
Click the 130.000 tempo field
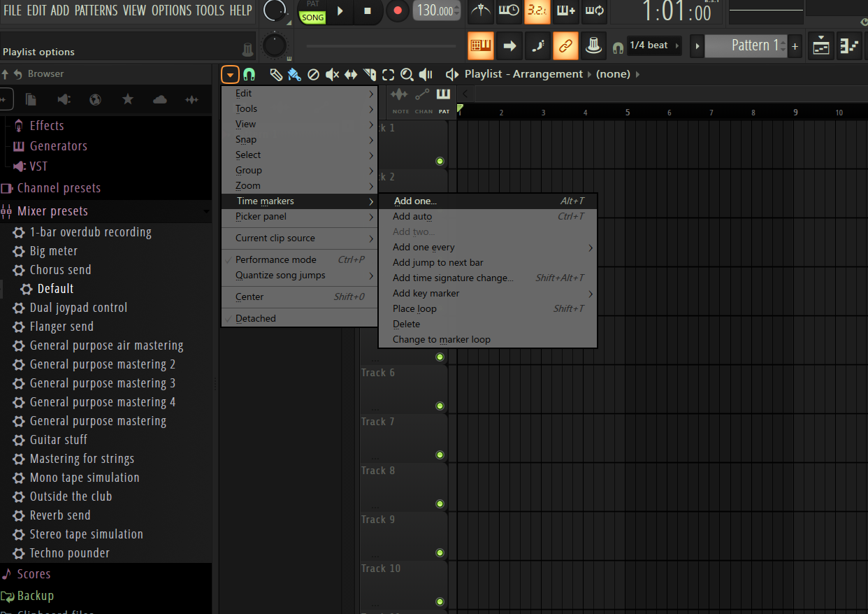coord(436,10)
